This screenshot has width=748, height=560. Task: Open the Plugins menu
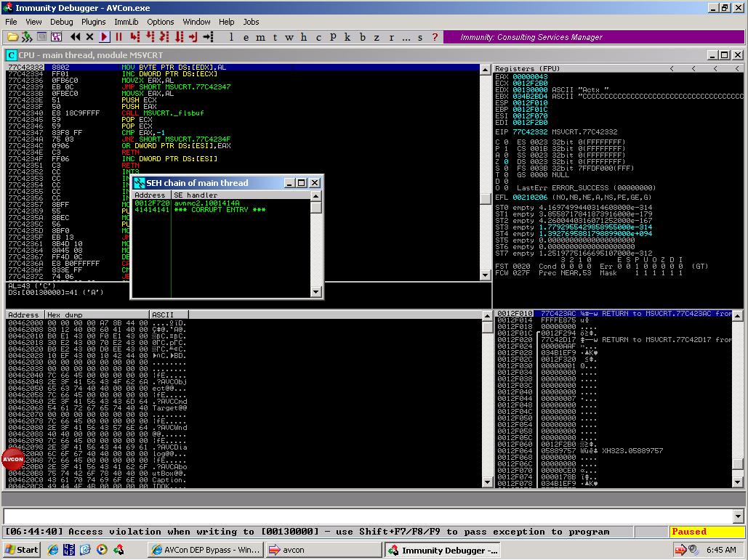tap(93, 22)
